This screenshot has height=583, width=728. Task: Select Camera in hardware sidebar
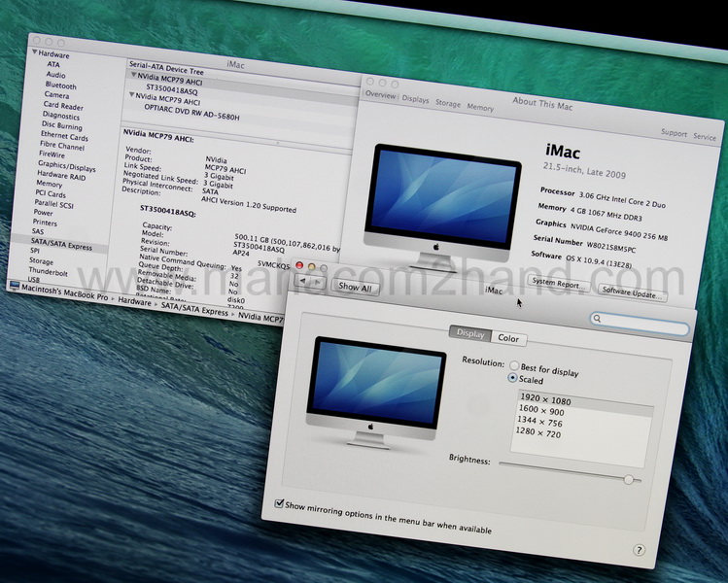point(56,94)
